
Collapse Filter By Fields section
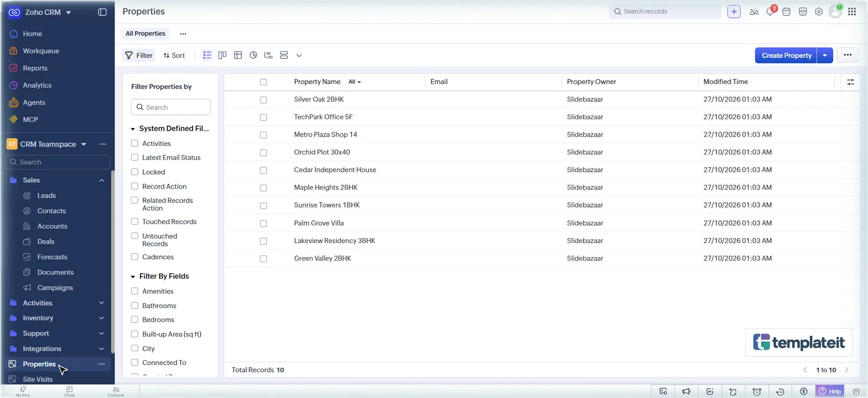coord(133,277)
